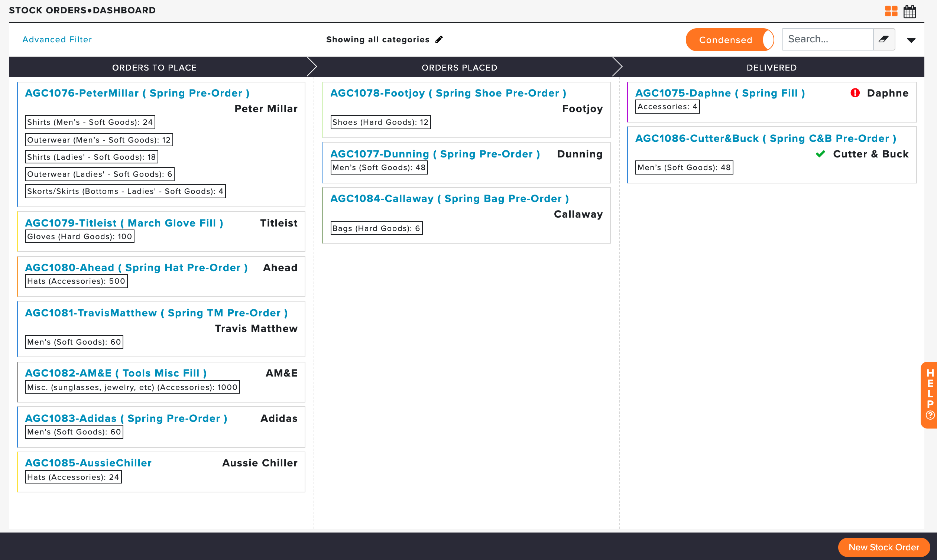The height and width of the screenshot is (560, 937).
Task: Open order AGC1078-Footjoy Spring Shoe Pre-Order
Action: point(448,93)
